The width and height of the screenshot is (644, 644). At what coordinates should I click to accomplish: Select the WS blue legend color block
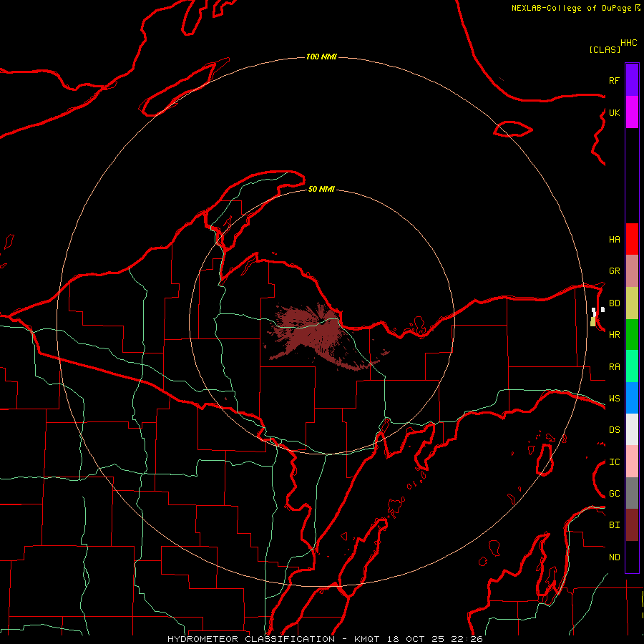pos(632,398)
